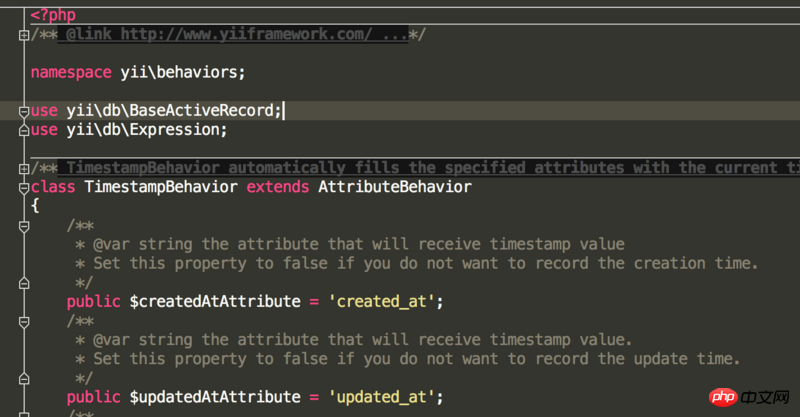
Task: Click the 'updated_at' string value
Action: click(381, 397)
